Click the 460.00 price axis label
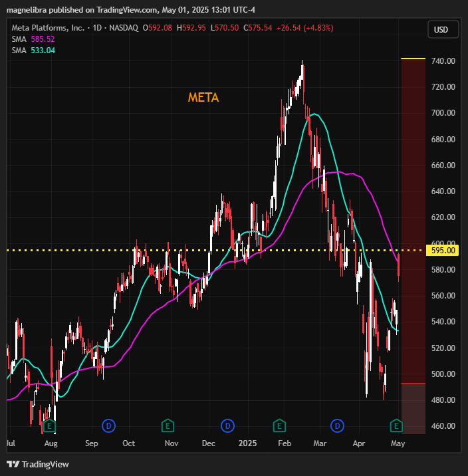 pyautogui.click(x=443, y=426)
